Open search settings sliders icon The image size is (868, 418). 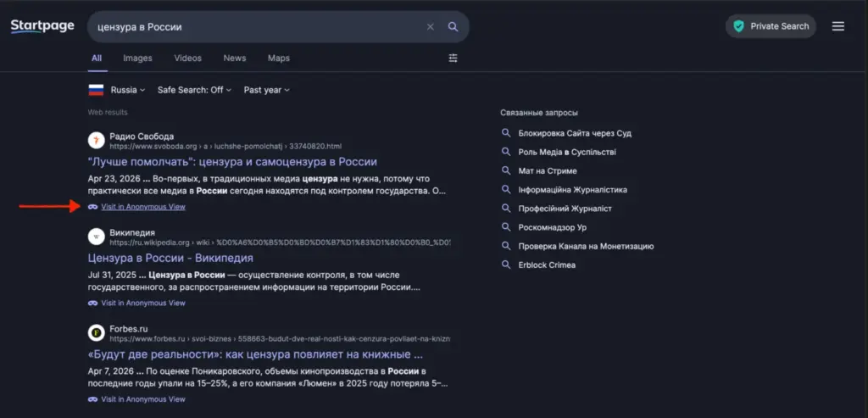tap(453, 58)
